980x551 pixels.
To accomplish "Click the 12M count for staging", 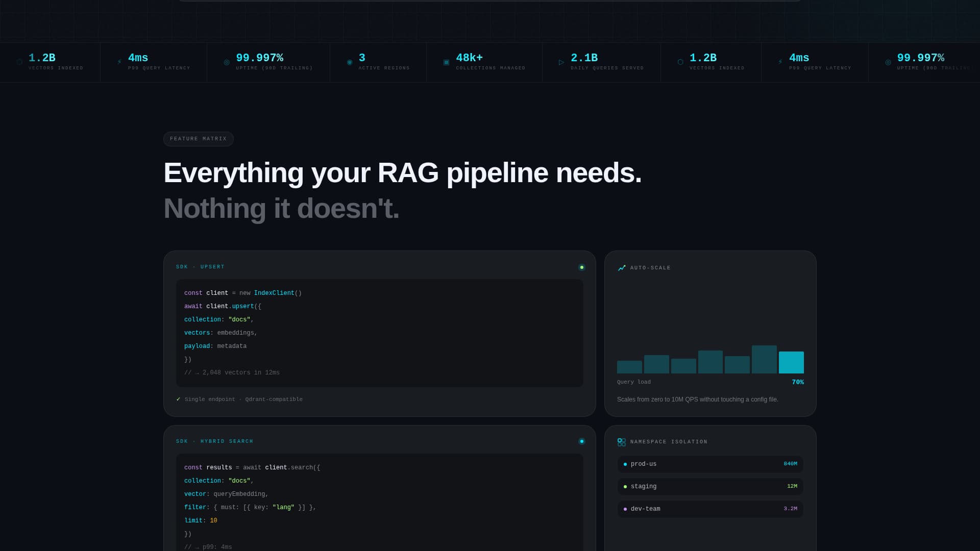I will (x=792, y=486).
